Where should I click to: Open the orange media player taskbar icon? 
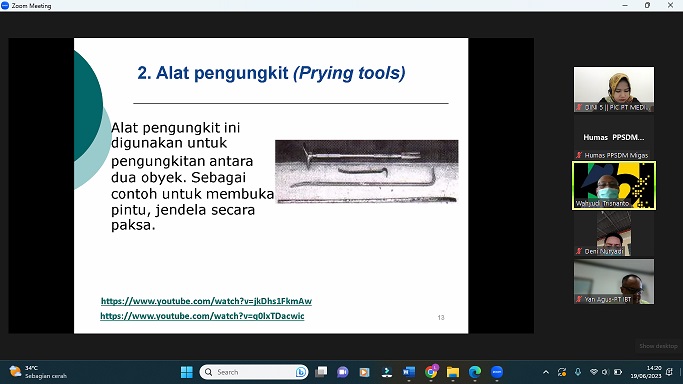tap(365, 372)
